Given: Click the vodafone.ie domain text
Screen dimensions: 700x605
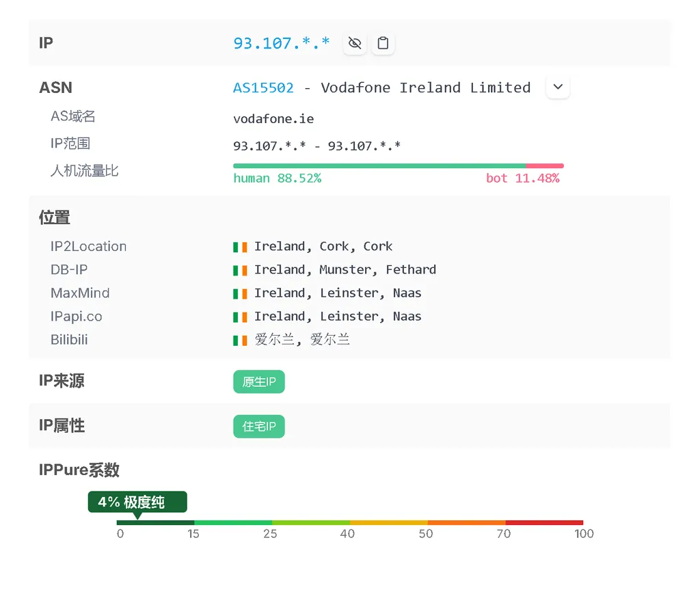Looking at the screenshot, I should coord(273,118).
